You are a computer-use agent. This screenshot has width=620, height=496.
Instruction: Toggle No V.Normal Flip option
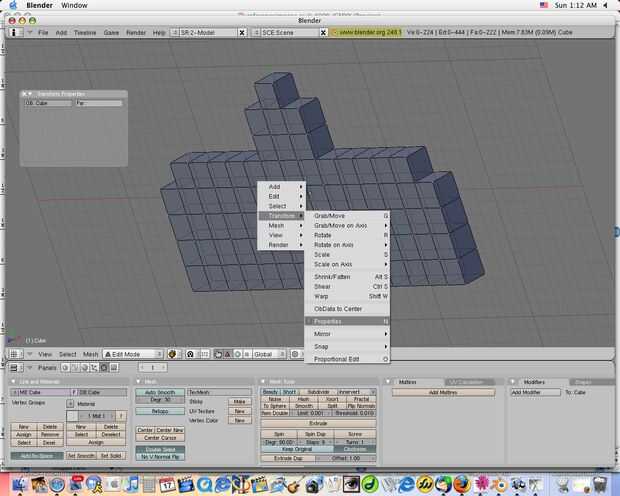[160, 456]
